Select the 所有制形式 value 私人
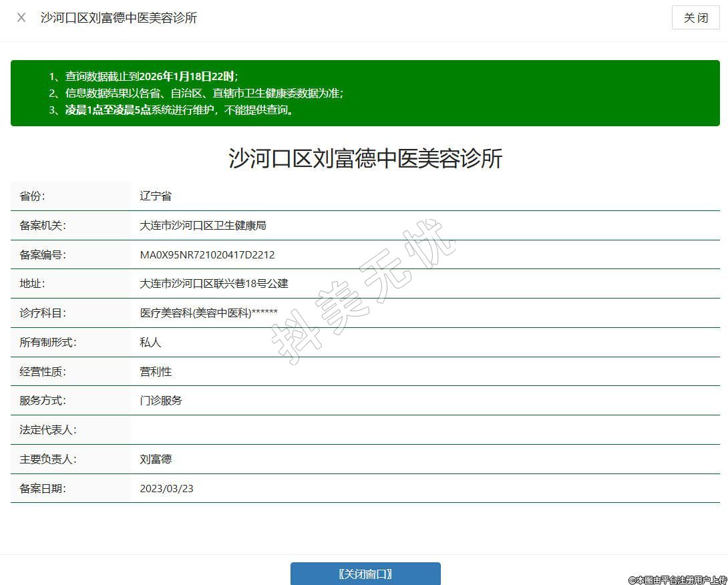Image resolution: width=728 pixels, height=585 pixels. click(x=150, y=343)
